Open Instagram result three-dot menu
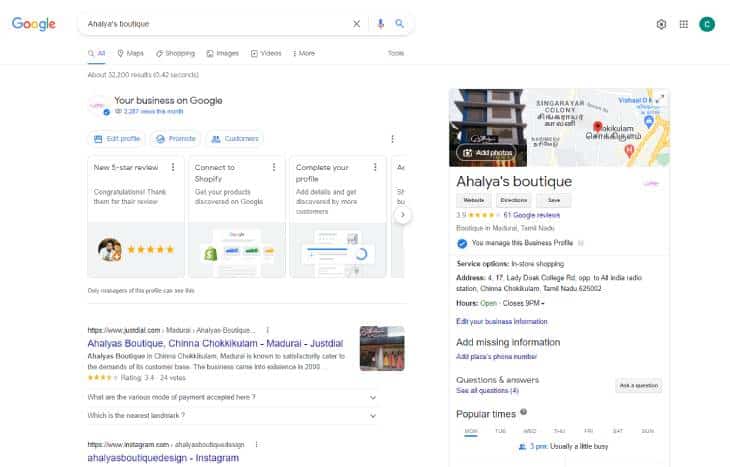The width and height of the screenshot is (730, 467). [257, 445]
